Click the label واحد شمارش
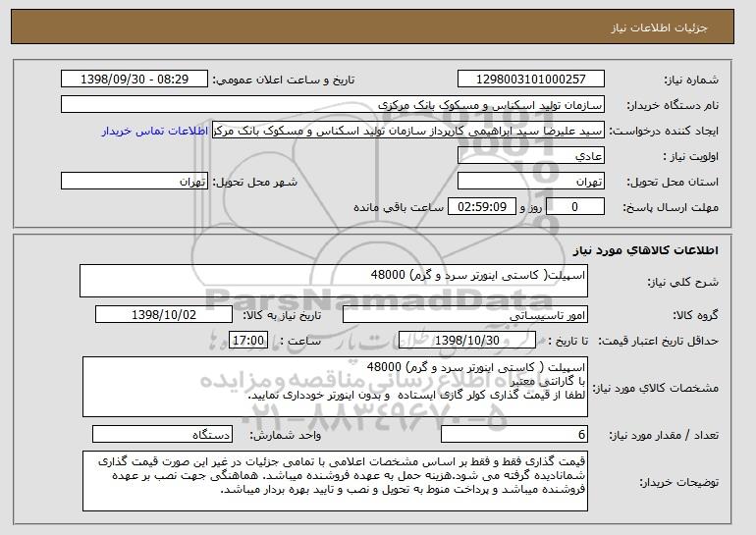Image resolution: width=756 pixels, height=535 pixels. point(286,436)
